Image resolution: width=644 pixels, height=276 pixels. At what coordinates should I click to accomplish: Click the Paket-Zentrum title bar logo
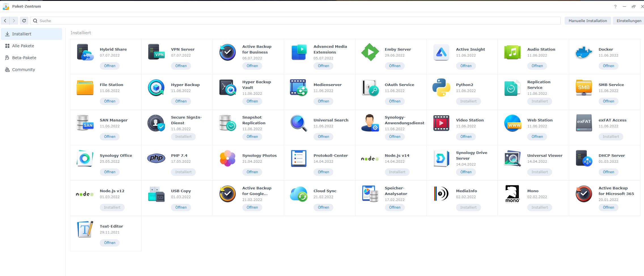click(x=6, y=6)
